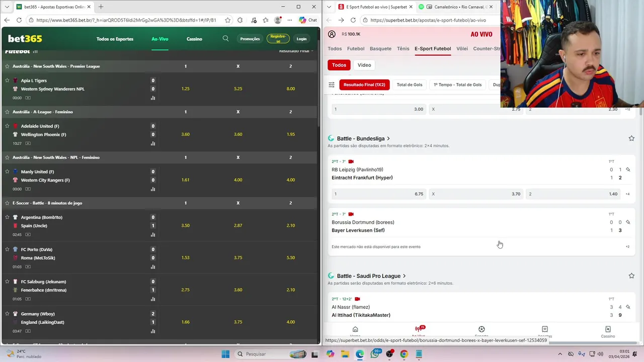This screenshot has width=644, height=362.
Task: Open WhatsApp from taskbar
Action: [375, 354]
